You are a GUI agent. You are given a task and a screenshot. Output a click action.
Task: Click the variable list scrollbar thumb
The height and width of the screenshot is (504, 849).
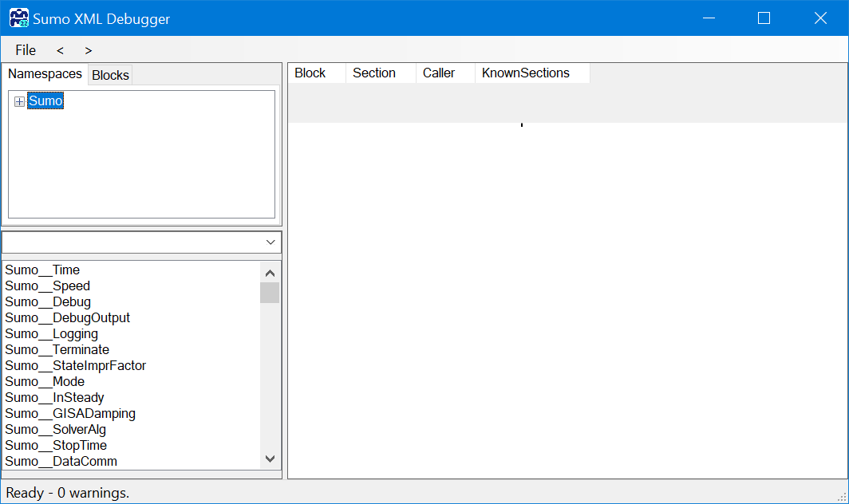tap(270, 292)
